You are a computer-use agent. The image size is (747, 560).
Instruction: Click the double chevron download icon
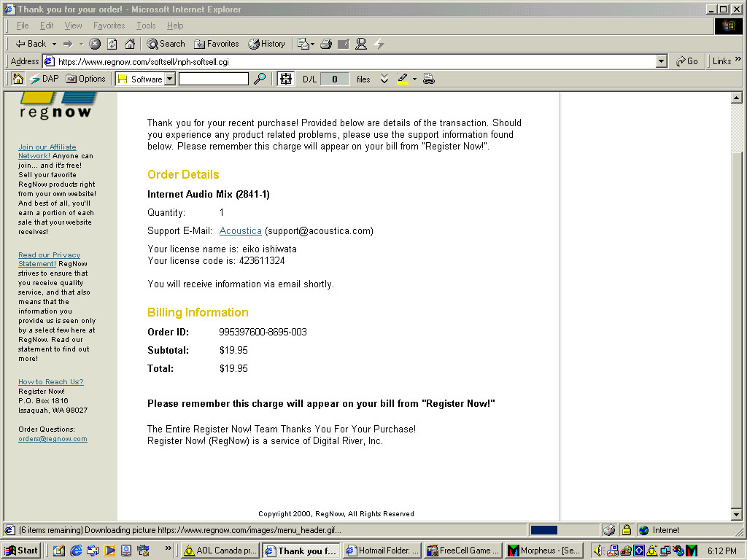coord(384,79)
